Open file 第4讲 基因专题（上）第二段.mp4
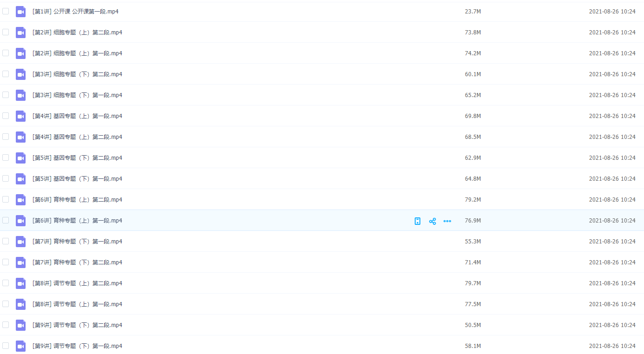This screenshot has height=354, width=644. [x=77, y=137]
